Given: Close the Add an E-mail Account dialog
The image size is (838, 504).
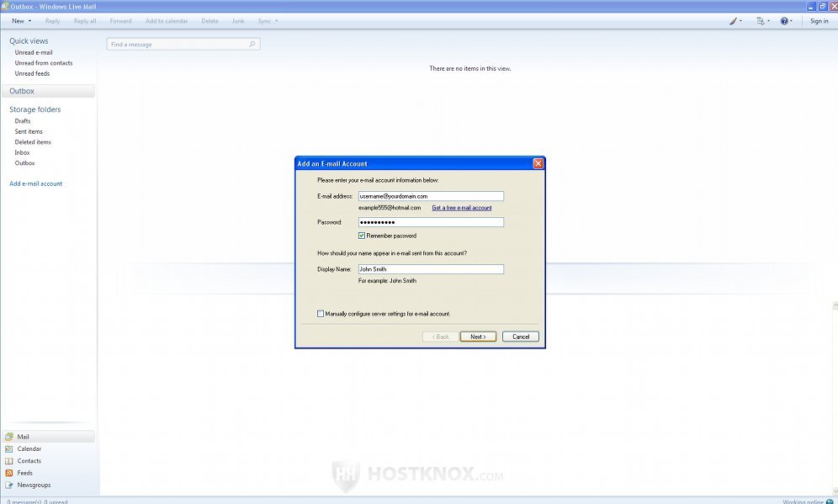Looking at the screenshot, I should click(538, 163).
